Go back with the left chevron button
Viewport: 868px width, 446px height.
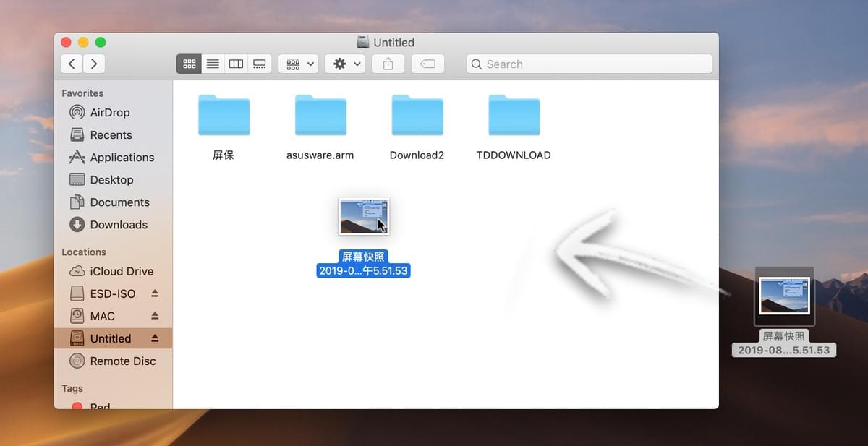click(x=72, y=64)
